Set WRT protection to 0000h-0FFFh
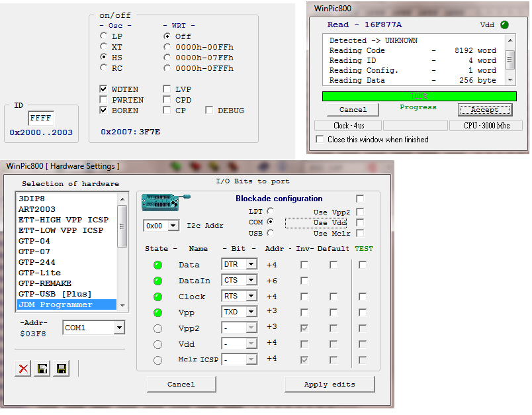 click(x=167, y=68)
